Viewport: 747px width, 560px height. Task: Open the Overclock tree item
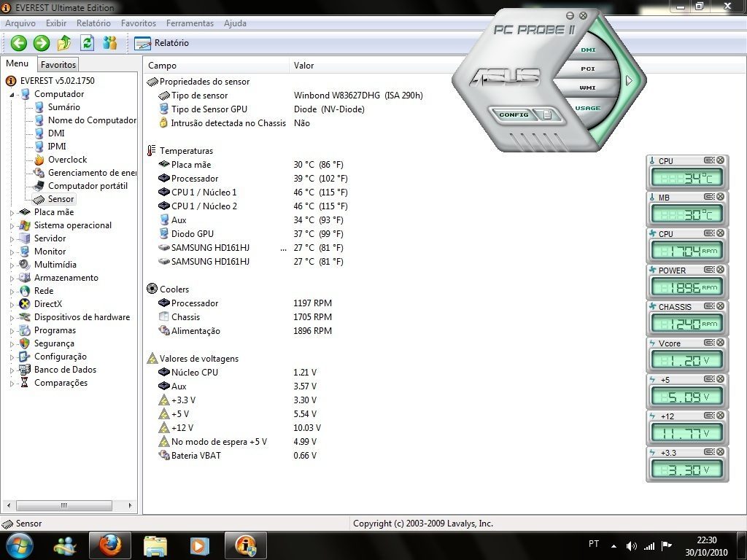(x=67, y=160)
